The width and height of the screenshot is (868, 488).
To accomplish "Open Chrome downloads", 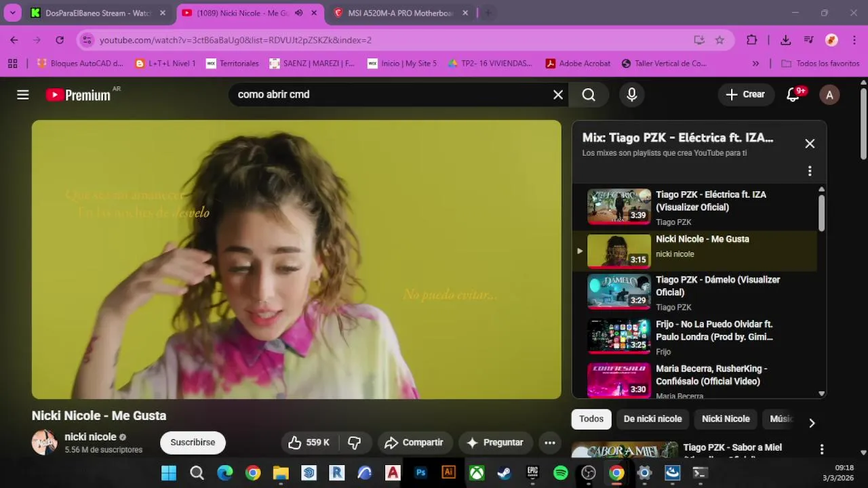I will (785, 40).
